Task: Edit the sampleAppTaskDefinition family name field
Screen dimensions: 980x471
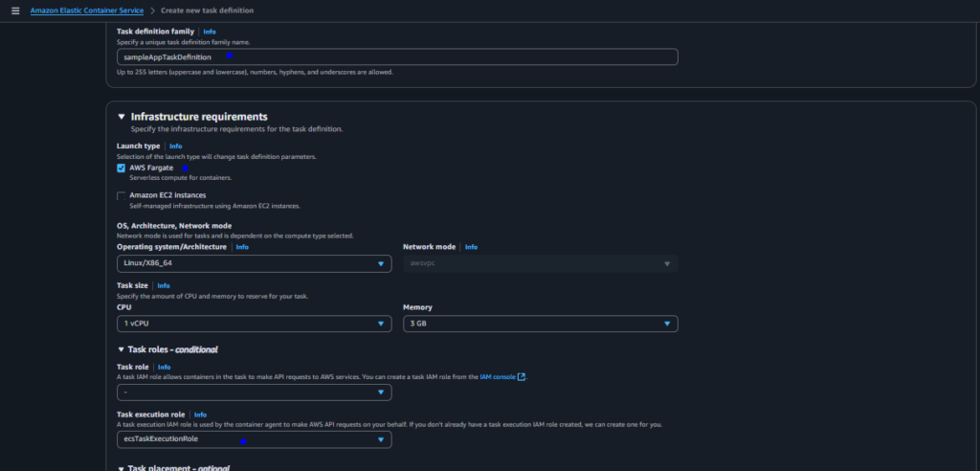Action: 397,56
